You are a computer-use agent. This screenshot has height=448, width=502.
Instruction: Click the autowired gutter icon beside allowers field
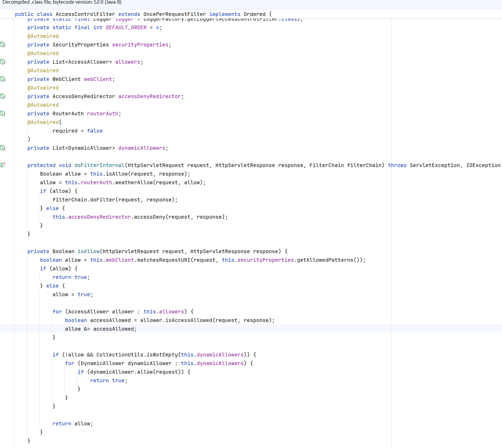tap(3, 62)
